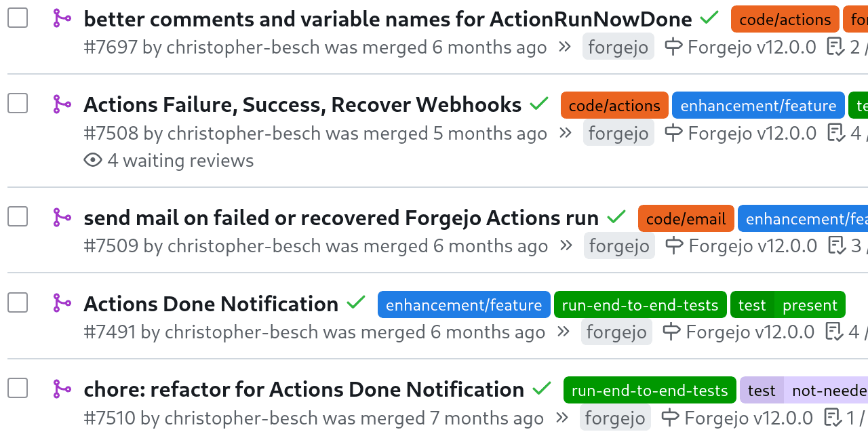Open 'Actions Failure, Success, Recover Webhooks' pull request
This screenshot has width=868, height=434.
point(302,104)
